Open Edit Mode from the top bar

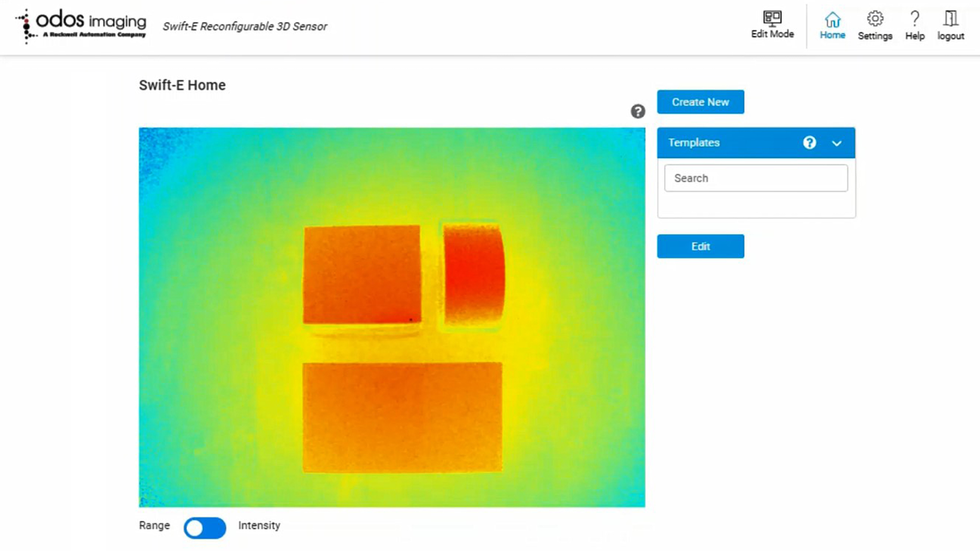pos(772,24)
